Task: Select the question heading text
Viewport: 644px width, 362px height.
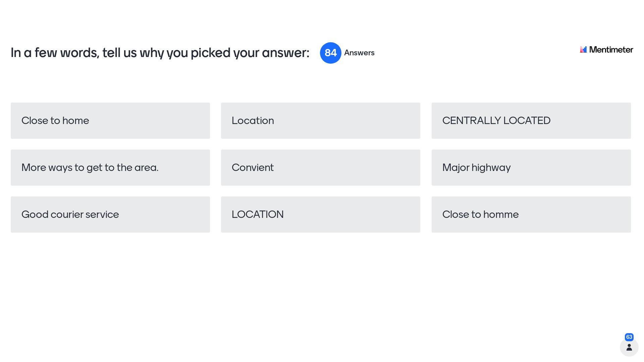Action: [160, 53]
